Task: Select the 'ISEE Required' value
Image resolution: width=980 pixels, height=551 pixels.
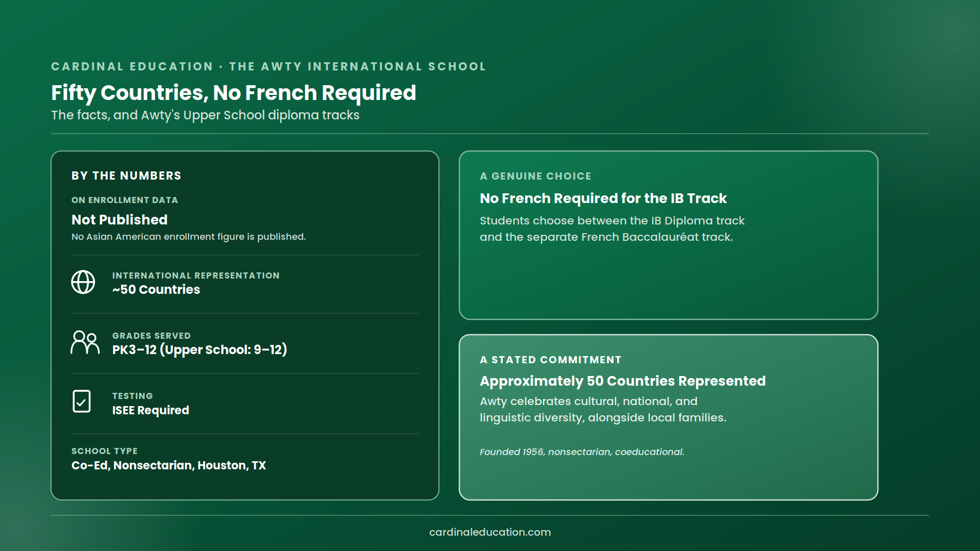Action: [x=151, y=410]
